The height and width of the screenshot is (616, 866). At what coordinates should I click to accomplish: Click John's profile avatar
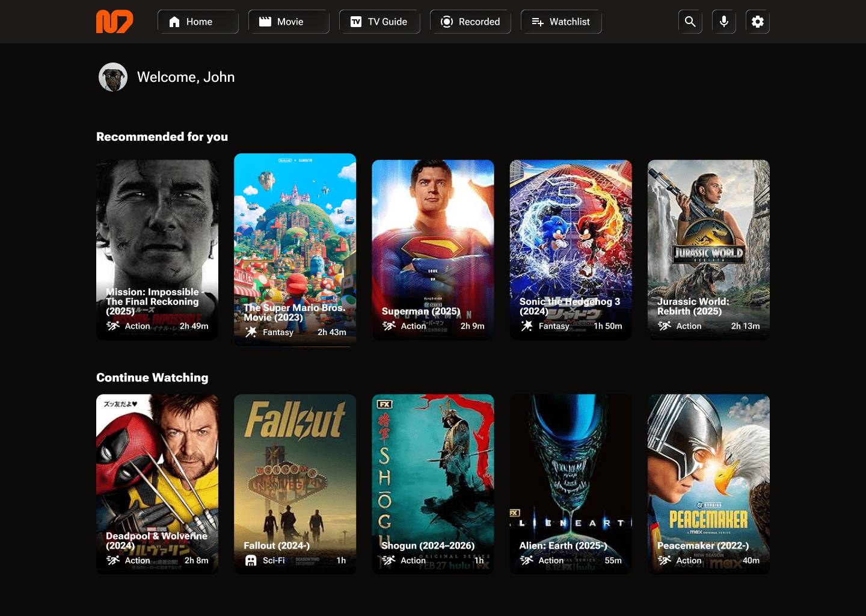pyautogui.click(x=113, y=77)
